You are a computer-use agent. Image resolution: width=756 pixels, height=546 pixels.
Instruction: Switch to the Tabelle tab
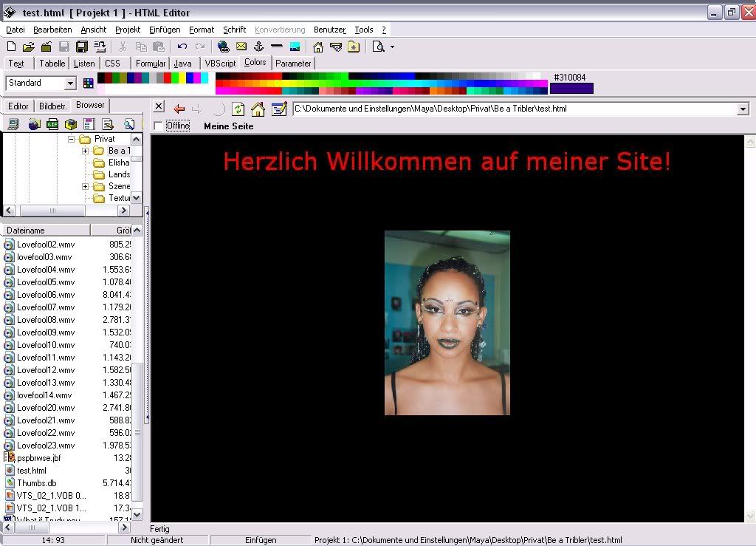click(52, 64)
